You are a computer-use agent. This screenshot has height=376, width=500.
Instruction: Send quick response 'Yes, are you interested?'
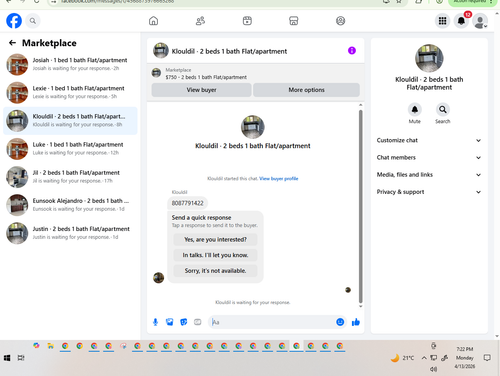(x=215, y=240)
